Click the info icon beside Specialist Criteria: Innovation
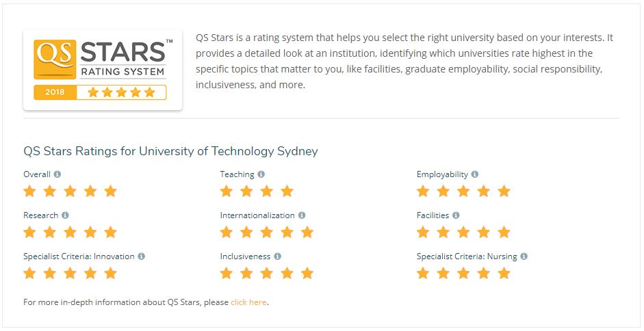This screenshot has width=644, height=331. tap(141, 256)
